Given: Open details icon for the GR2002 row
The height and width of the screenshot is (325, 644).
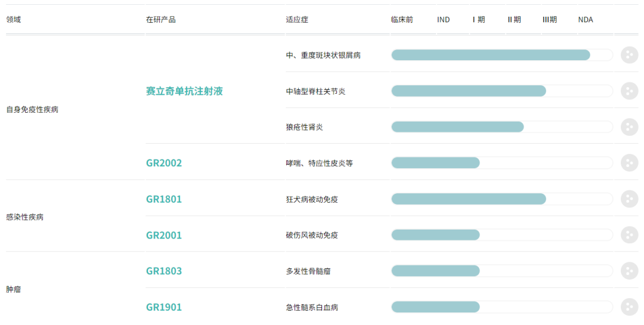Looking at the screenshot, I should point(629,163).
